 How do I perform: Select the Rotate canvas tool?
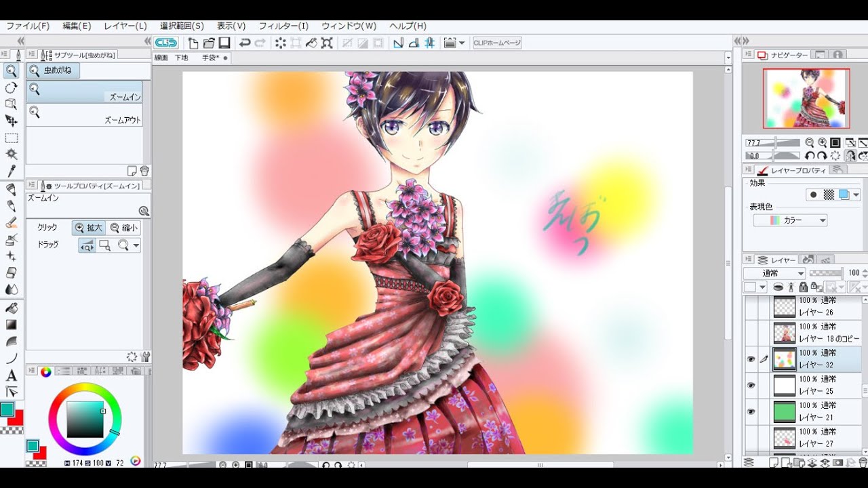click(x=11, y=87)
